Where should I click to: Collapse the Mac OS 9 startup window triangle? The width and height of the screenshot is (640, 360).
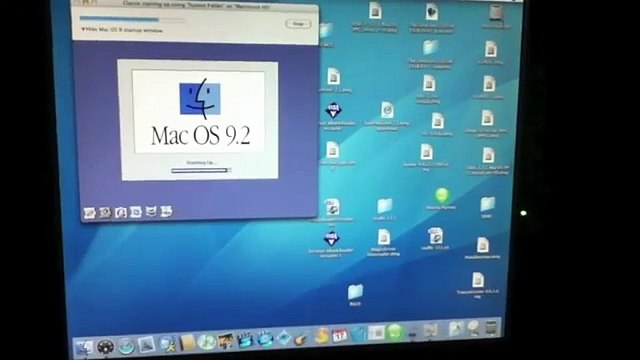(x=83, y=29)
